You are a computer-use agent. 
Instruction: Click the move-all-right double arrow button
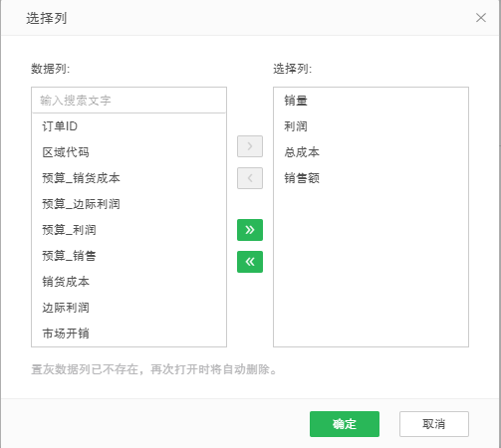pyautogui.click(x=250, y=230)
